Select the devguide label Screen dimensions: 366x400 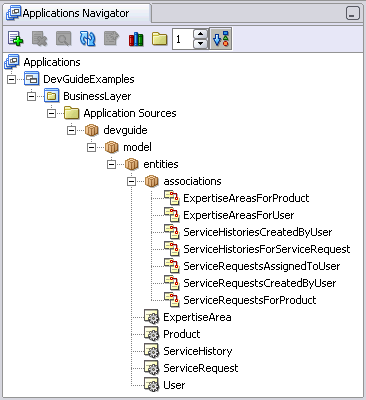(125, 130)
